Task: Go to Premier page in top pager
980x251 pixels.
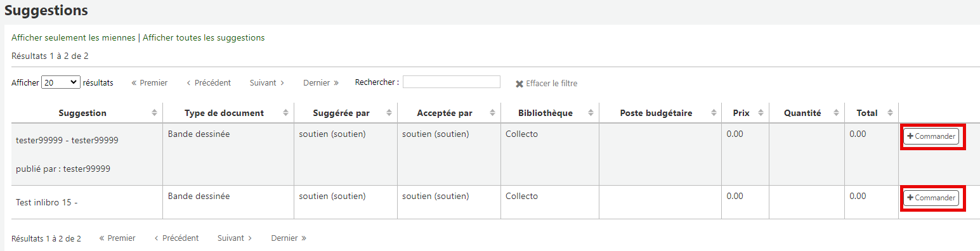Action: 150,82
